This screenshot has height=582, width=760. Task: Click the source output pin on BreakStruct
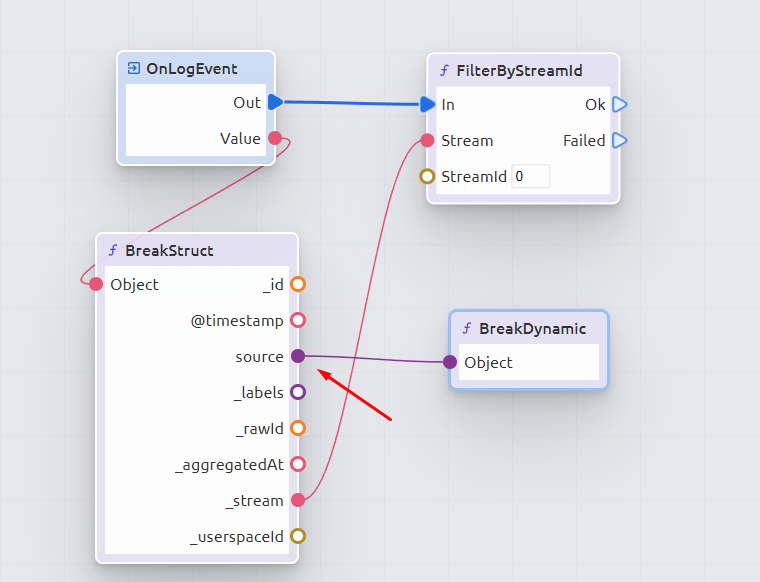click(297, 356)
